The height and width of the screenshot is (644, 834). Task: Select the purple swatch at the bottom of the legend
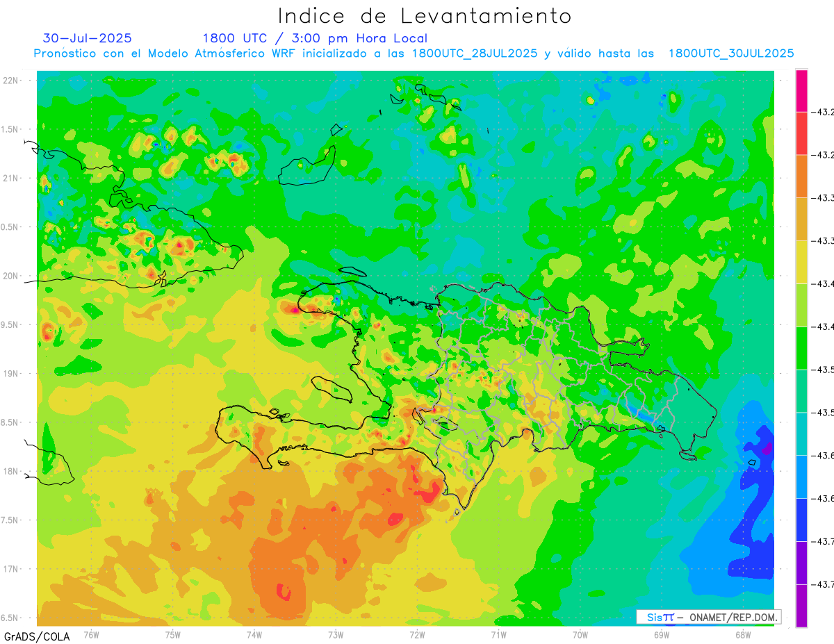pyautogui.click(x=801, y=605)
